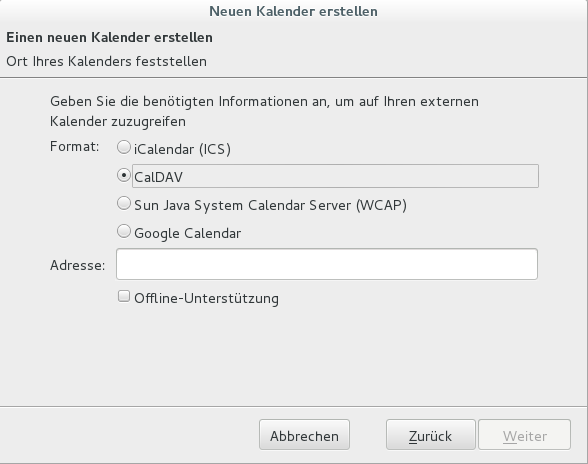588x464 pixels.
Task: Click the 'Ort Ihres Kalenders feststellen' subtitle
Action: pos(106,61)
